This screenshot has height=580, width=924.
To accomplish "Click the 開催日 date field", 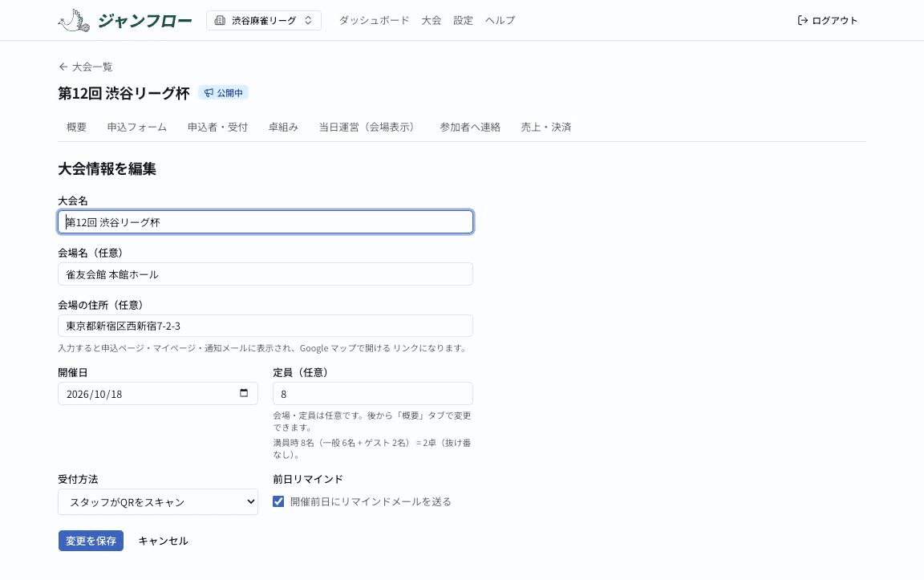I will coord(158,394).
